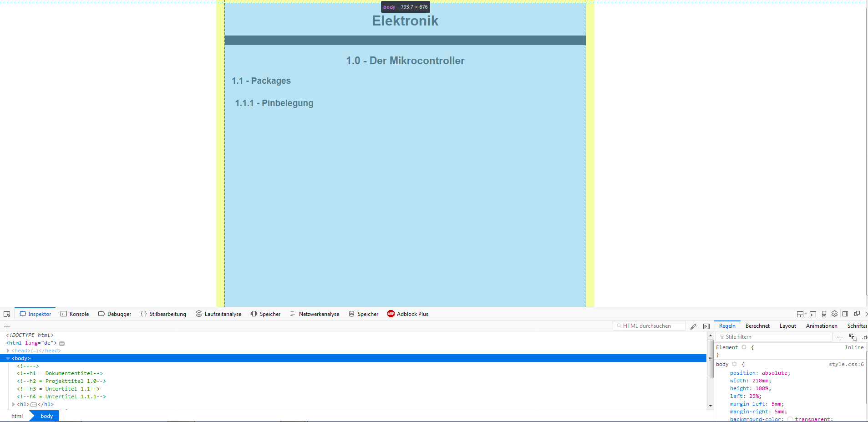Image resolution: width=868 pixels, height=422 pixels.
Task: Open developer tools settings gear
Action: click(834, 314)
